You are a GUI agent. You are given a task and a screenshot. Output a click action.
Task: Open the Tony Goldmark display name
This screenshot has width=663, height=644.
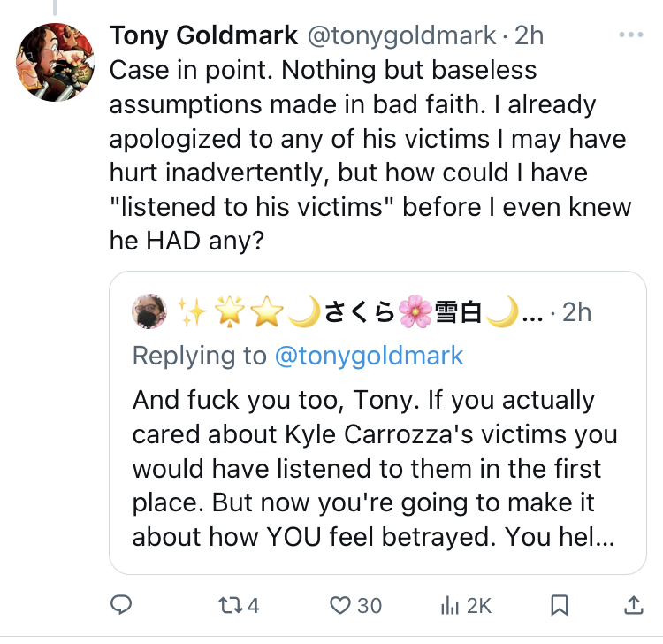click(x=204, y=35)
